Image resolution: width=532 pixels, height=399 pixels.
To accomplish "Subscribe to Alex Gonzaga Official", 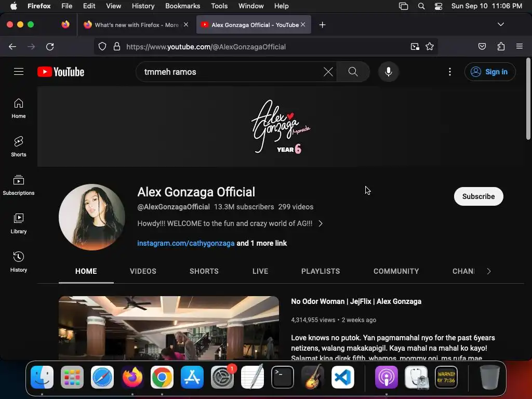I will [x=478, y=196].
